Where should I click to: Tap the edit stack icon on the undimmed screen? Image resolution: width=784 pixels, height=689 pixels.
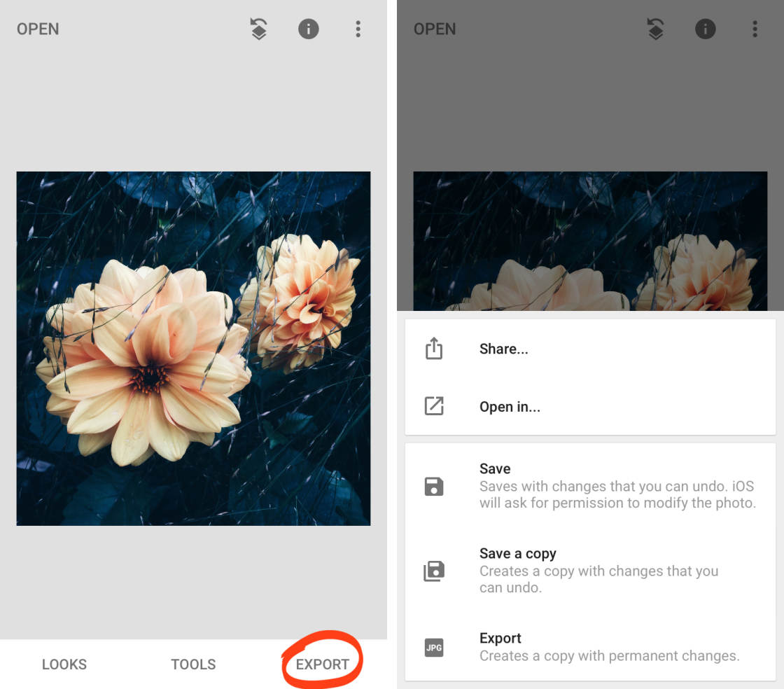pos(259,29)
